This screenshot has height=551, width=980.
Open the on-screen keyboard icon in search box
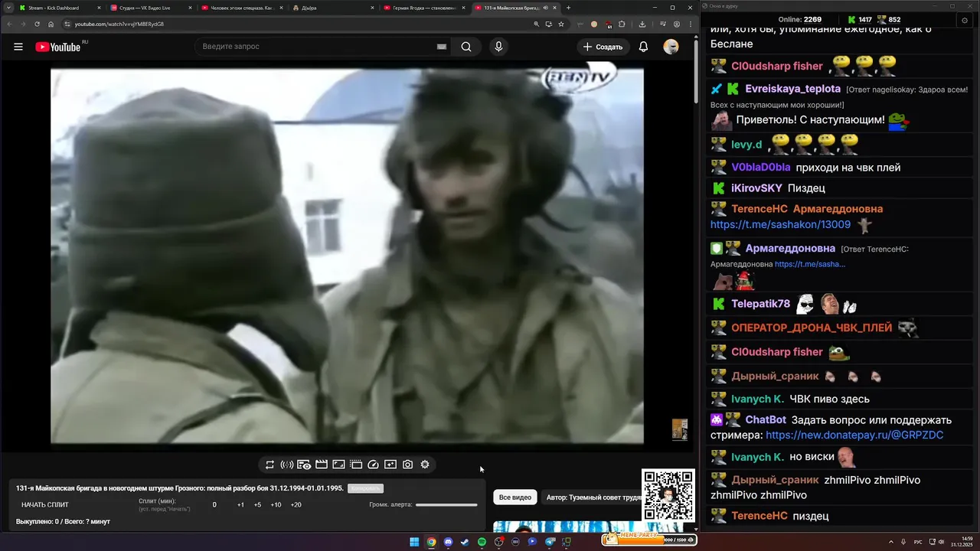(x=441, y=47)
